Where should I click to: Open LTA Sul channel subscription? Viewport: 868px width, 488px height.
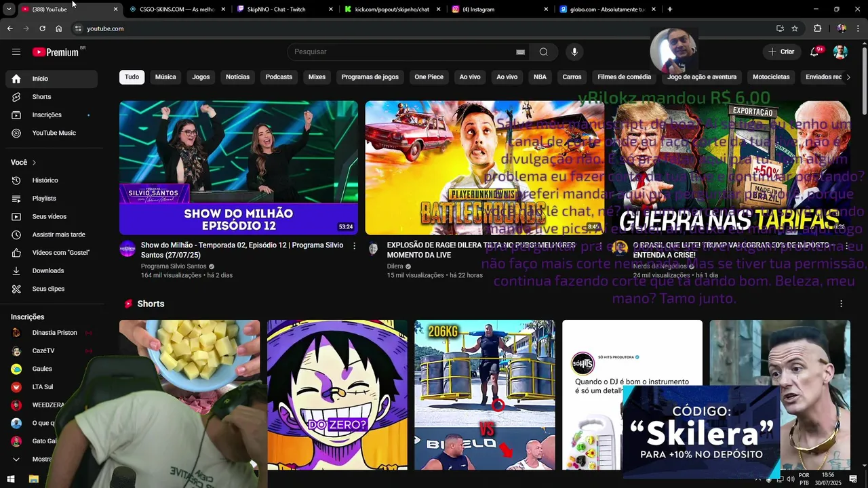click(52, 387)
